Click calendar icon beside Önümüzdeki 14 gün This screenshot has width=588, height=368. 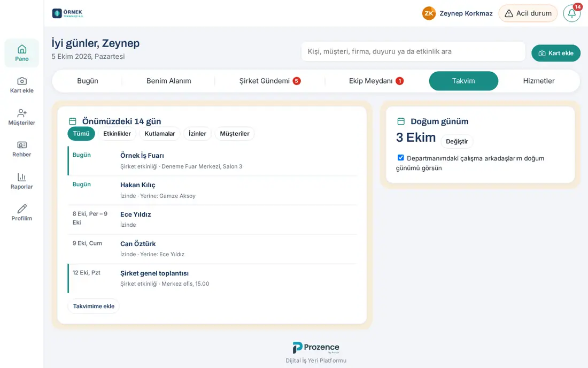point(72,121)
